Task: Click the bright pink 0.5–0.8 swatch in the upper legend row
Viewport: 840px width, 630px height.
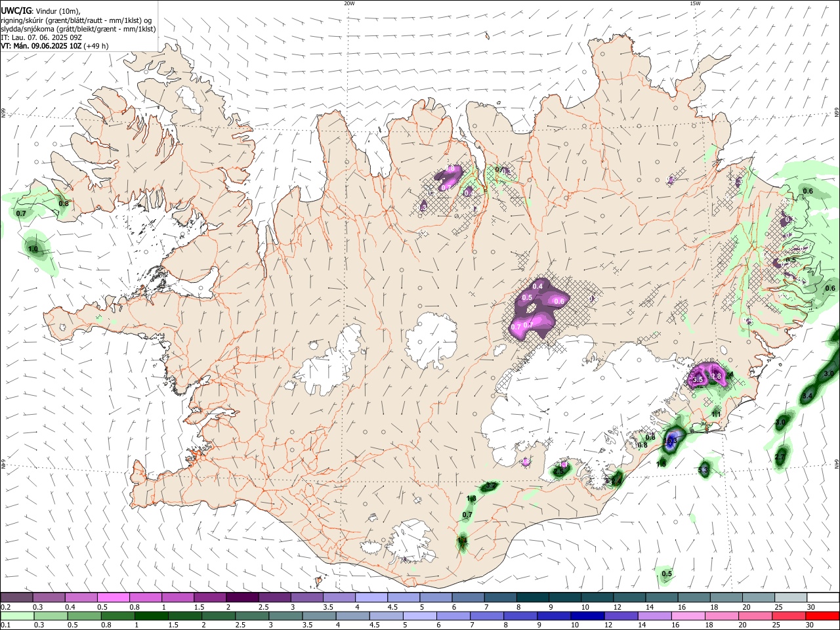Action: pos(113,597)
